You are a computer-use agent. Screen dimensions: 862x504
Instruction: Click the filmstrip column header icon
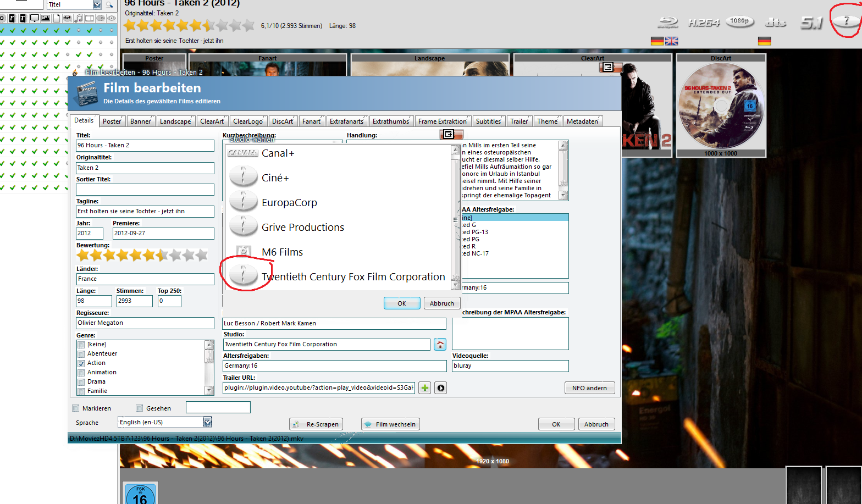point(89,18)
